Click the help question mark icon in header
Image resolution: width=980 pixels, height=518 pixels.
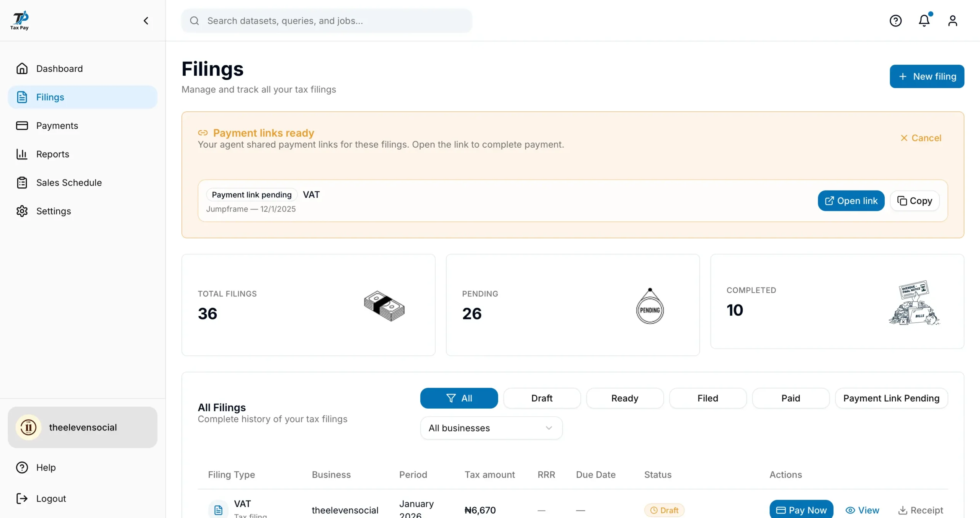tap(895, 21)
